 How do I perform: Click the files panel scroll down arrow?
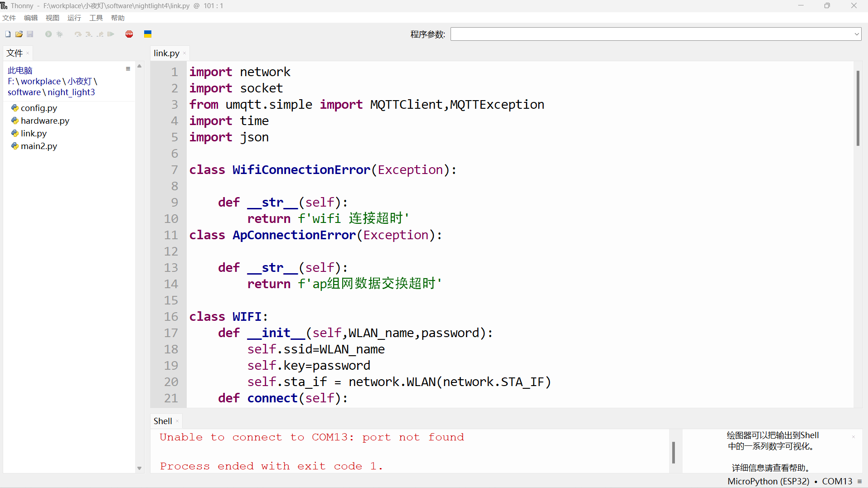point(139,469)
